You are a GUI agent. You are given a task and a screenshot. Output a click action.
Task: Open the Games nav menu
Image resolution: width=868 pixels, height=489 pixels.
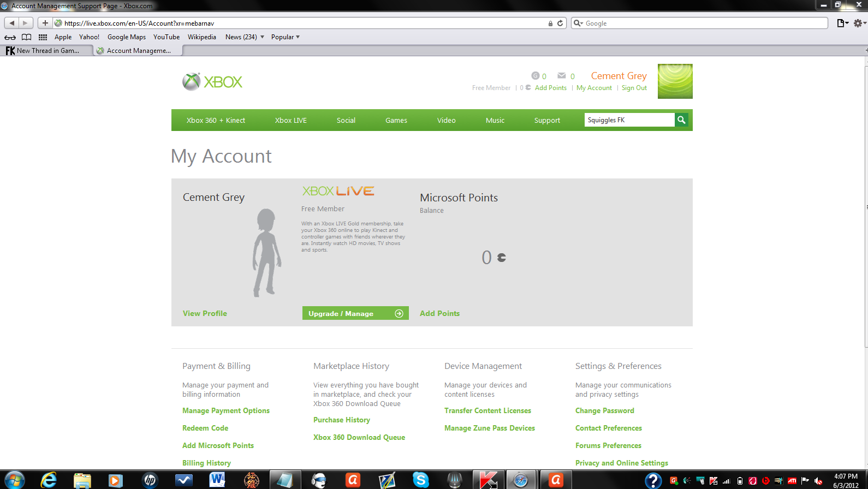pyautogui.click(x=396, y=121)
